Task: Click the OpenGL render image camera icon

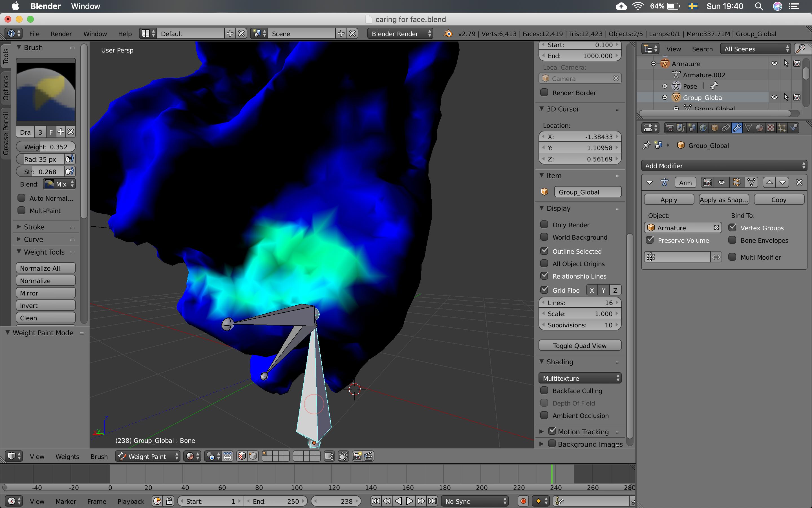Action: (357, 456)
